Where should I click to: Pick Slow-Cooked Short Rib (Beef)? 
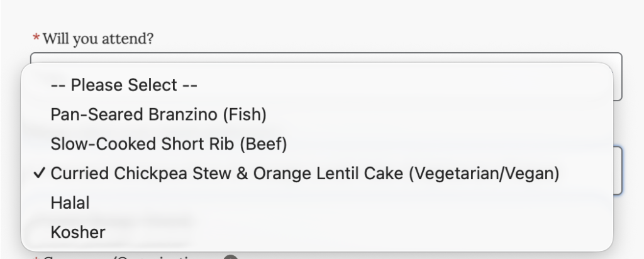tap(169, 144)
